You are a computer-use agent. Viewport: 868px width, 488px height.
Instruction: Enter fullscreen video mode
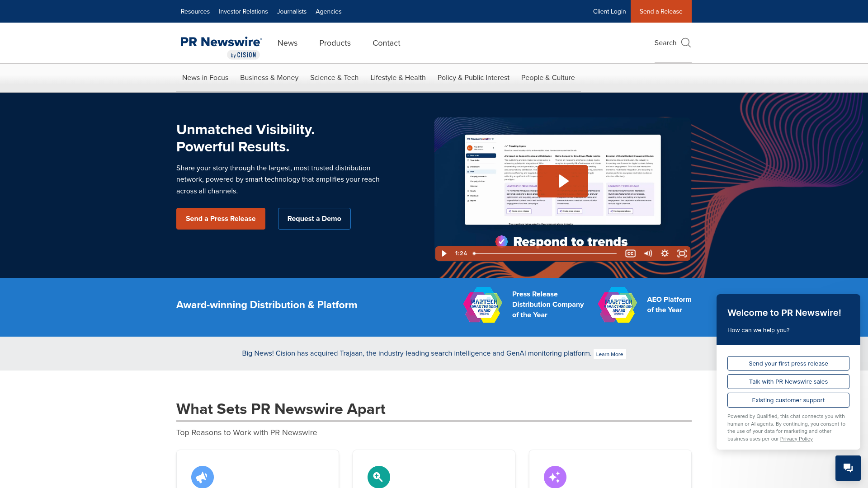682,253
